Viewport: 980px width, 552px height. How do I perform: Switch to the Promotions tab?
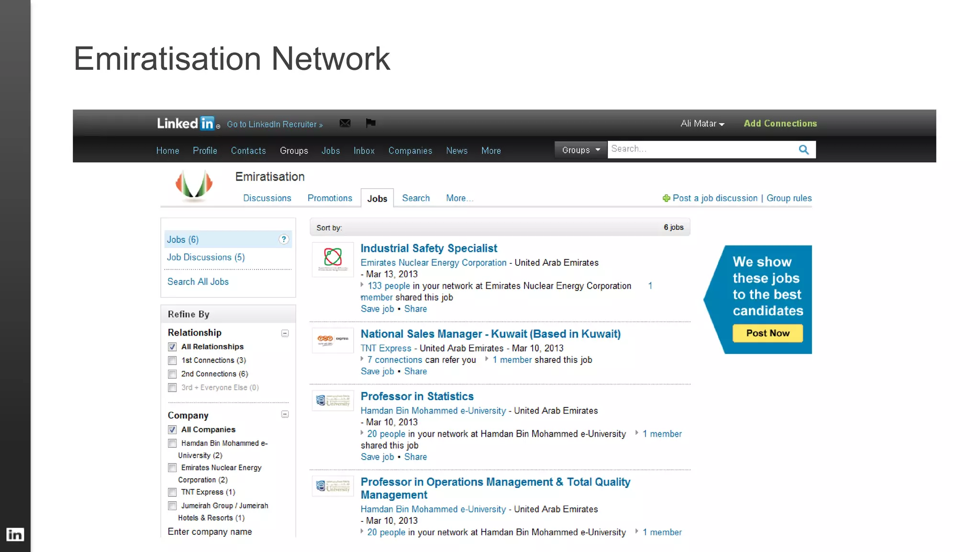click(x=330, y=198)
